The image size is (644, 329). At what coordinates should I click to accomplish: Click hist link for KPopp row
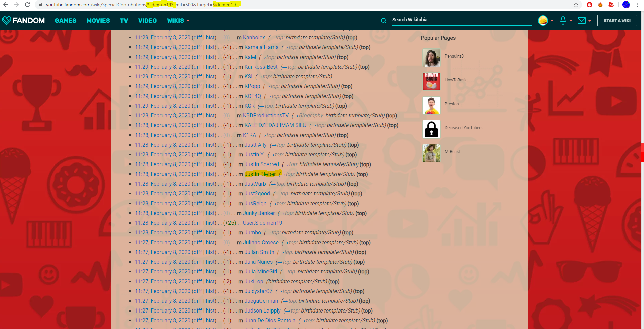coord(210,86)
